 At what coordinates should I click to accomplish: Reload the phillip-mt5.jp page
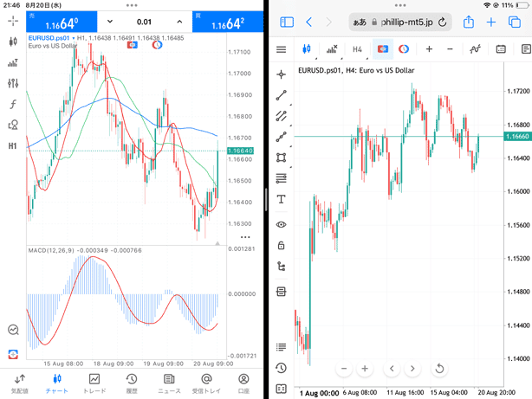442,23
